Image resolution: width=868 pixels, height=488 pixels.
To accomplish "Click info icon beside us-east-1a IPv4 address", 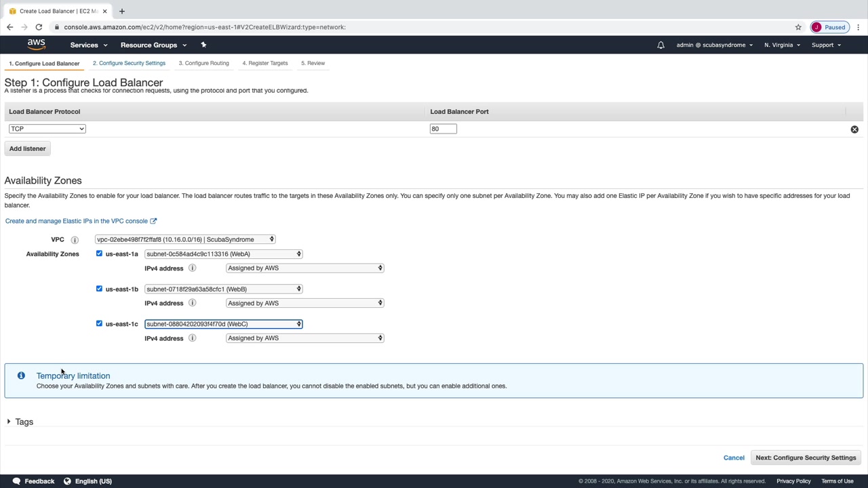I will (192, 268).
